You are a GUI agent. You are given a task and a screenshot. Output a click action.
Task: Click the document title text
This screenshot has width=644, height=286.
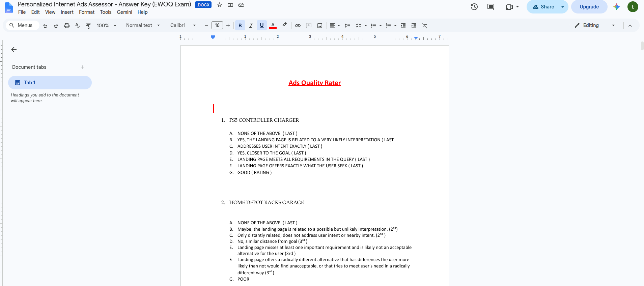[105, 4]
